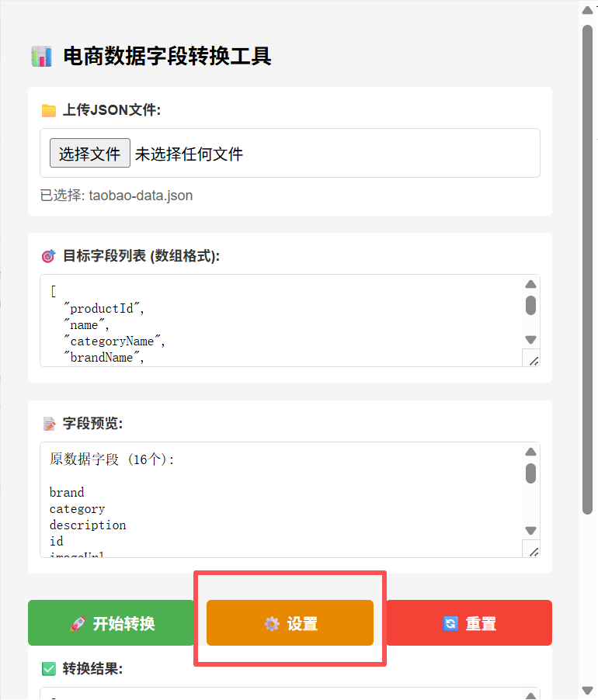Screen dimensions: 598x700
Task: Open 设置 settings button
Action: click(x=290, y=622)
